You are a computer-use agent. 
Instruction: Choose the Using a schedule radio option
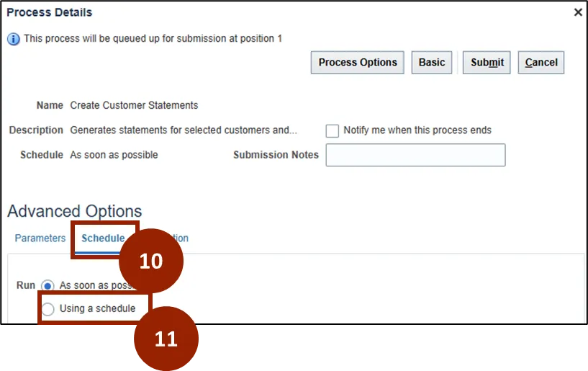pos(48,309)
